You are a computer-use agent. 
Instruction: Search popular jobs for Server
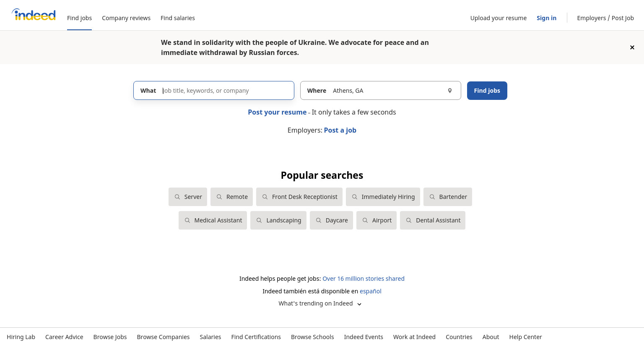pyautogui.click(x=188, y=197)
